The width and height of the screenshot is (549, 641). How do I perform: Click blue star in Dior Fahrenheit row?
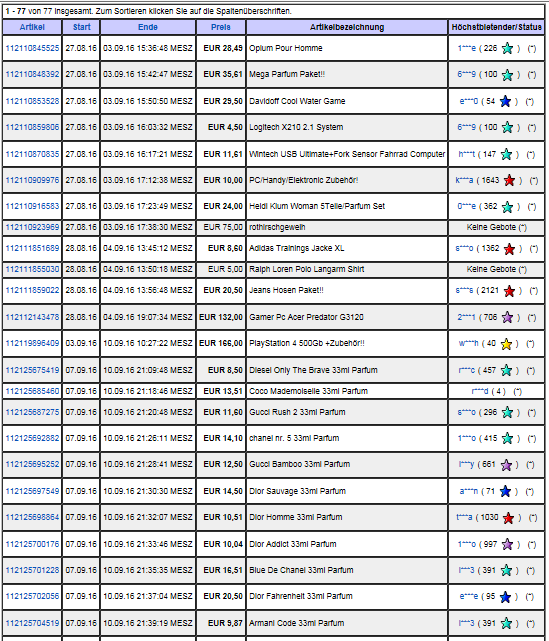click(x=506, y=597)
